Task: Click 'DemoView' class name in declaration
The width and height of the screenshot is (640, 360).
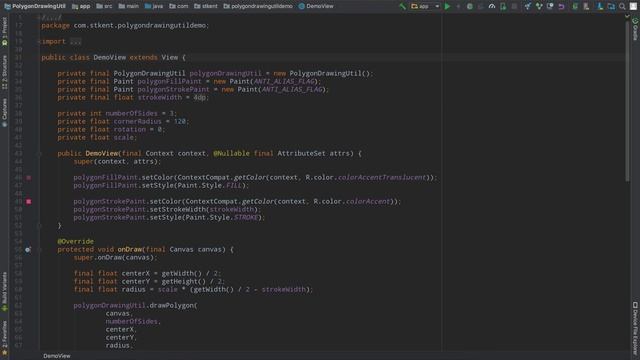Action: (109, 58)
